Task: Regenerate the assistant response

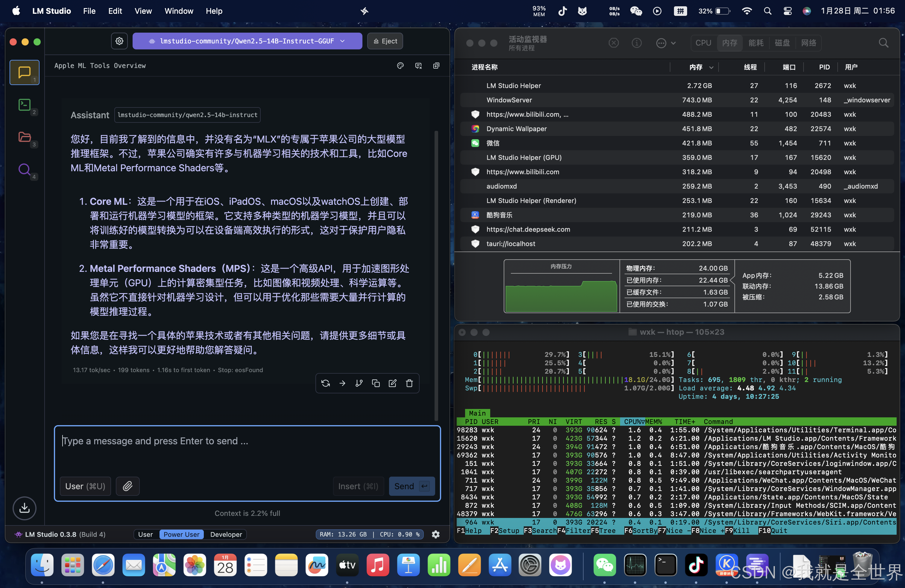Action: pos(326,383)
